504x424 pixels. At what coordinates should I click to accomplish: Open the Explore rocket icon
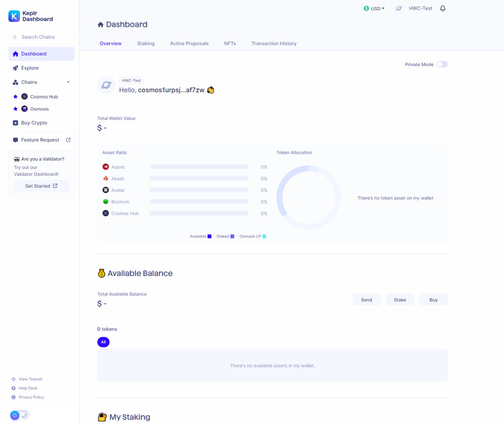point(15,68)
